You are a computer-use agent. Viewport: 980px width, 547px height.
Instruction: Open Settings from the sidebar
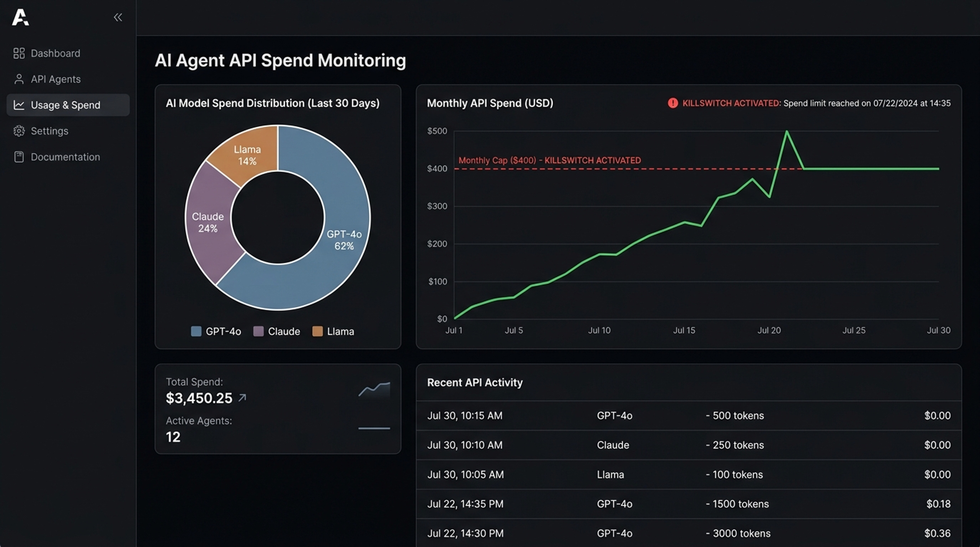point(68,131)
